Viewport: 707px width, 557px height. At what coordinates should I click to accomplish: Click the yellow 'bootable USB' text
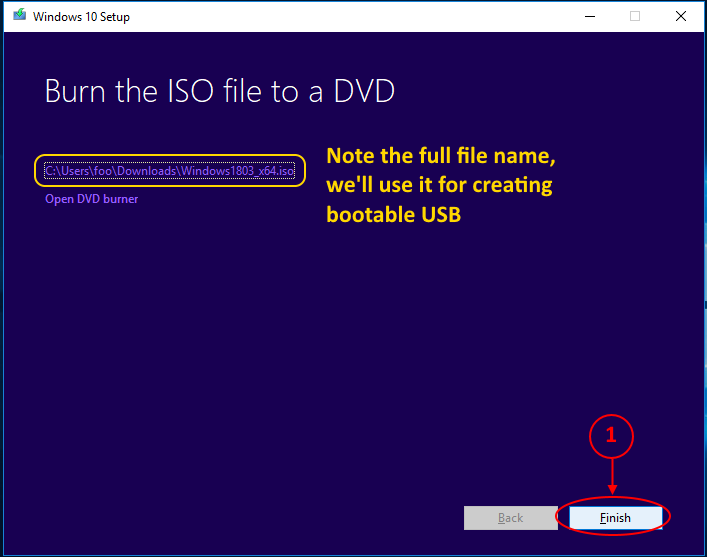point(393,214)
